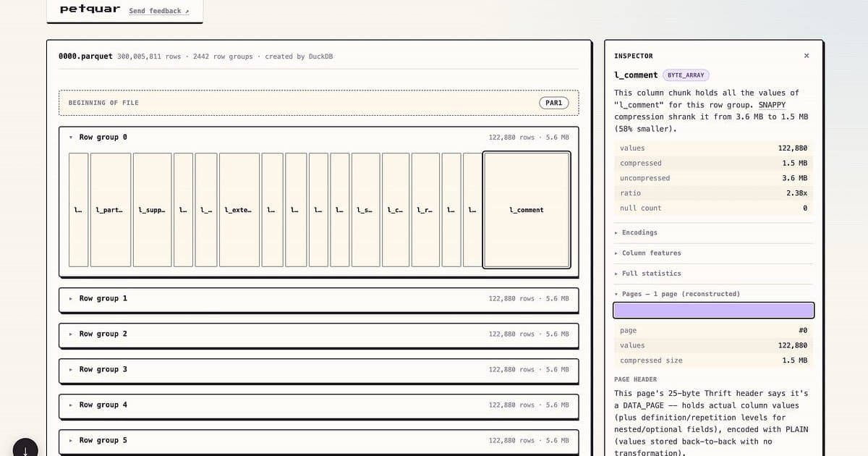Click the BYTE_ARRAY type badge
868x456 pixels.
686,75
